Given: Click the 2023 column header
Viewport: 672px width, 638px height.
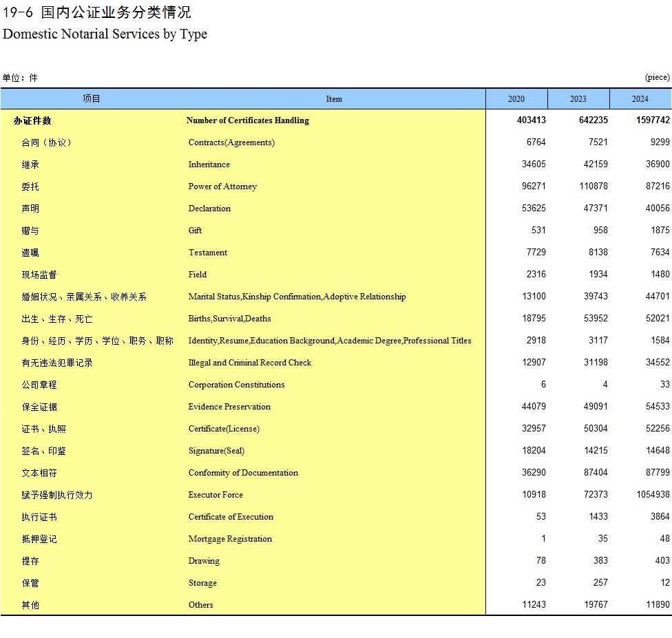Looking at the screenshot, I should pos(578,99).
